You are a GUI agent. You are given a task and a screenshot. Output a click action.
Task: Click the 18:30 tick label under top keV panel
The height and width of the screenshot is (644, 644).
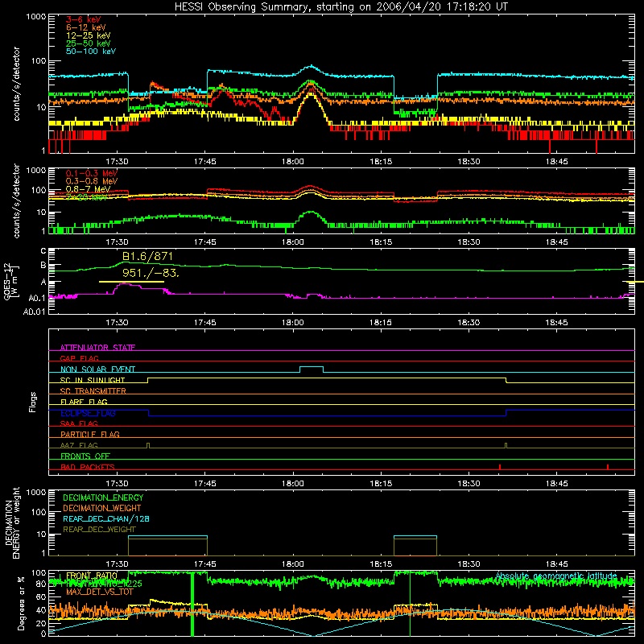[469, 162]
